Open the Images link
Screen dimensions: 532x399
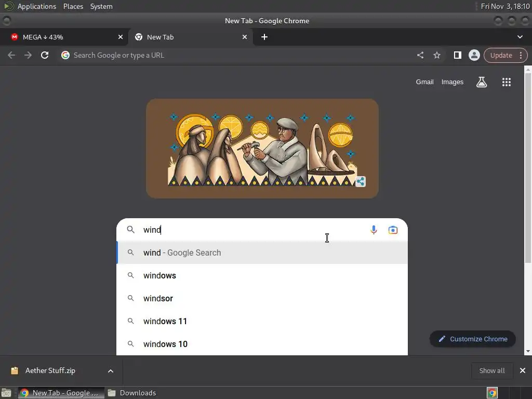click(x=453, y=82)
